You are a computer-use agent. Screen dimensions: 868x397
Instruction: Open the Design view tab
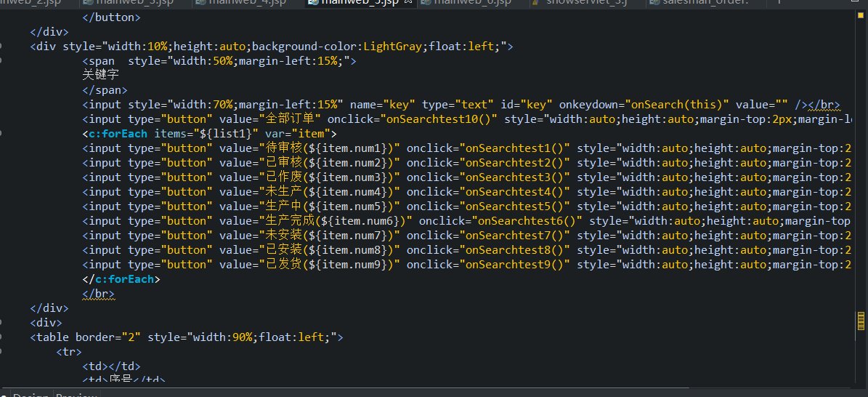tap(31, 395)
